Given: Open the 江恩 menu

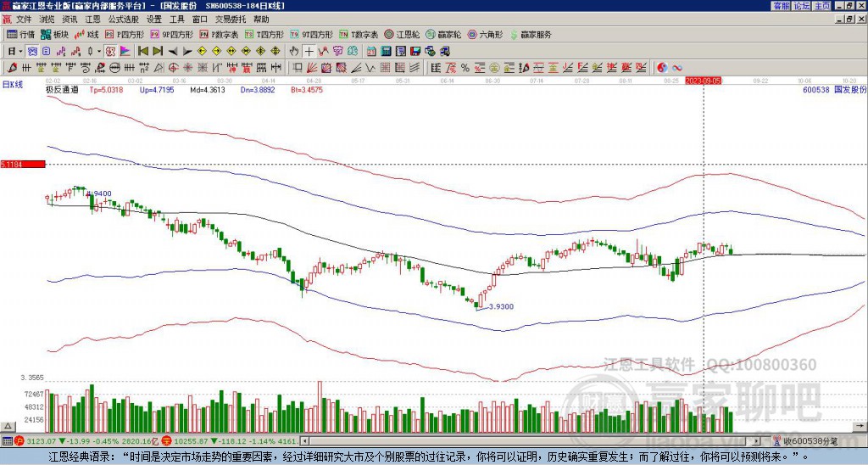Looking at the screenshot, I should [x=92, y=20].
